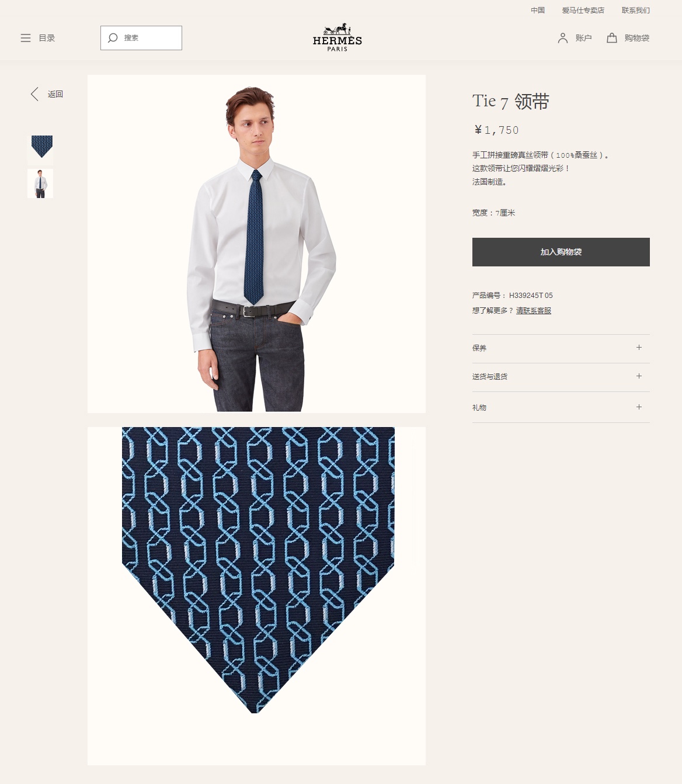This screenshot has height=784, width=682.
Task: Click 请联系客服 customer service link
Action: (534, 311)
